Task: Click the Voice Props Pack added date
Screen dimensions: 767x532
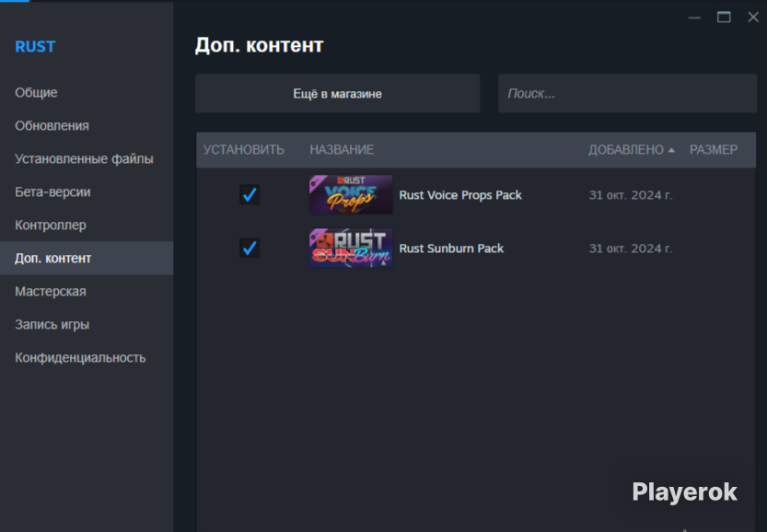Action: coord(631,195)
